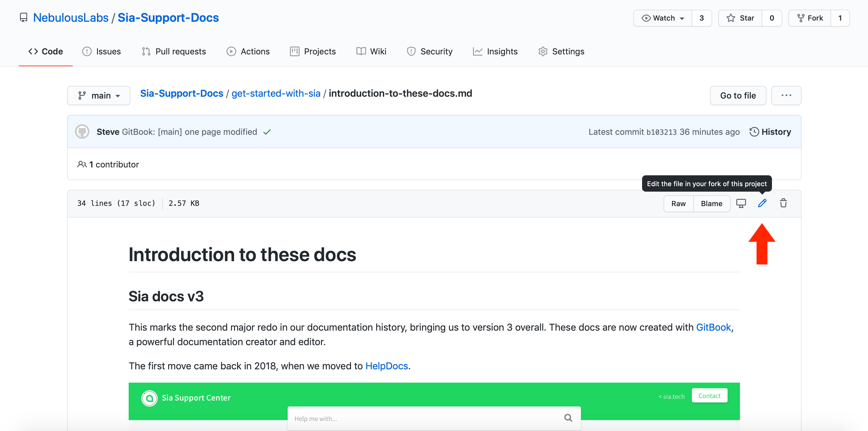868x431 pixels.
Task: Open the Wiki tab
Action: pos(371,51)
